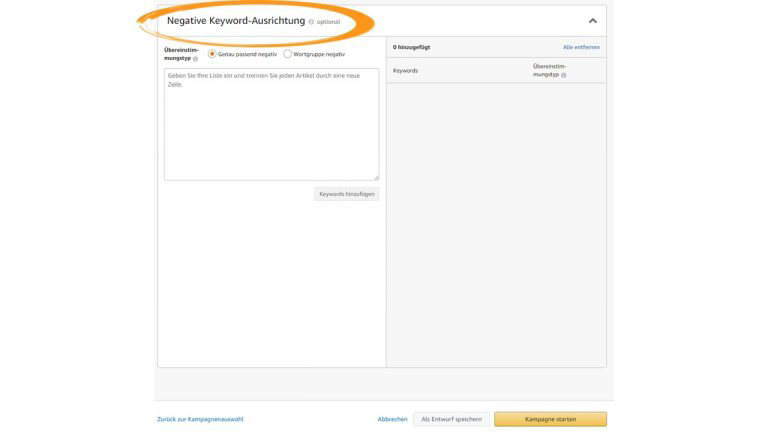Click the 'Keywords' column header
This screenshot has width=768, height=432.
click(405, 71)
